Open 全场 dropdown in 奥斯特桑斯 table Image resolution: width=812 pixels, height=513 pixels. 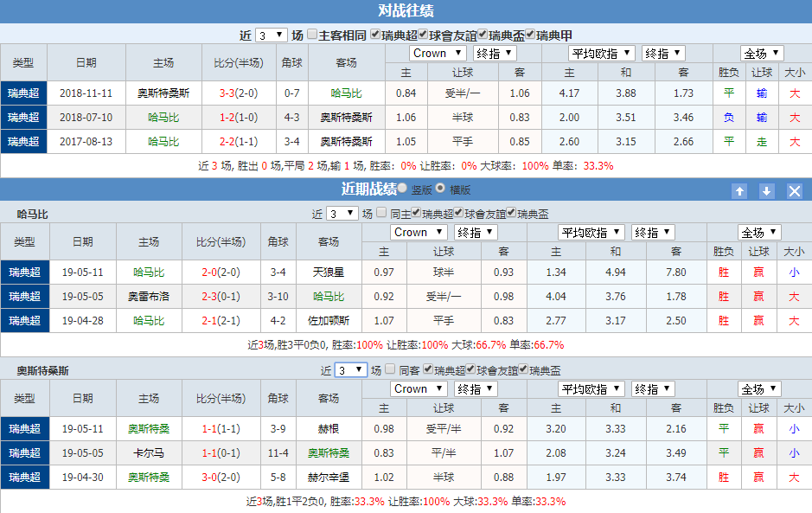tap(759, 388)
